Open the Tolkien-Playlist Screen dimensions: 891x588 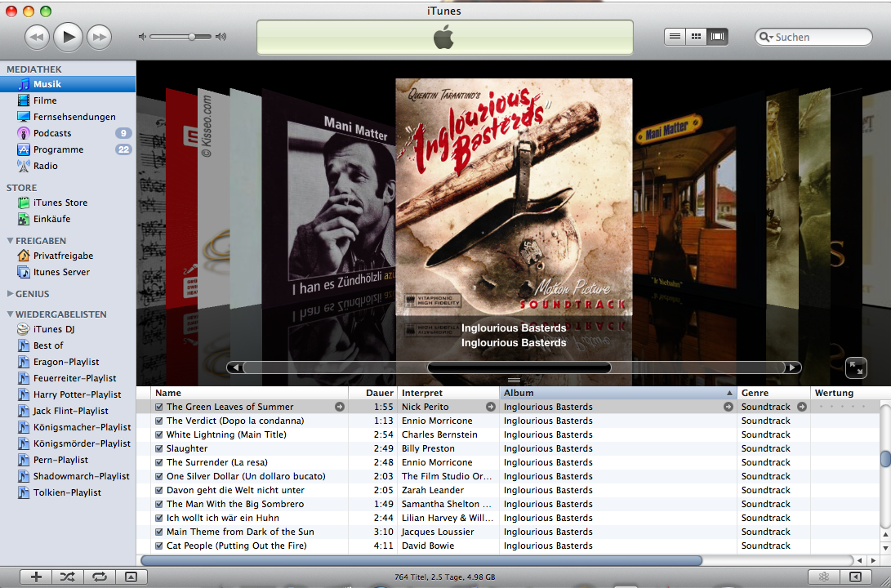pos(68,493)
